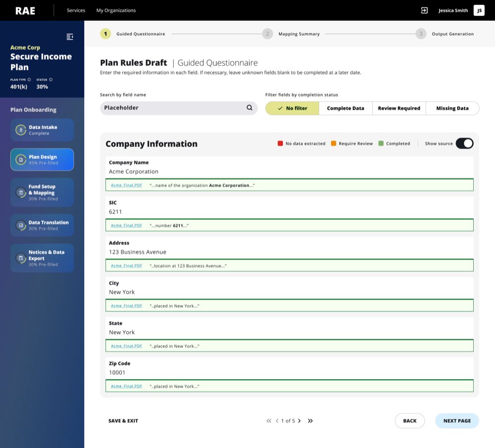This screenshot has height=448, width=495.
Task: Click the 401(k) plan type value
Action: (19, 87)
